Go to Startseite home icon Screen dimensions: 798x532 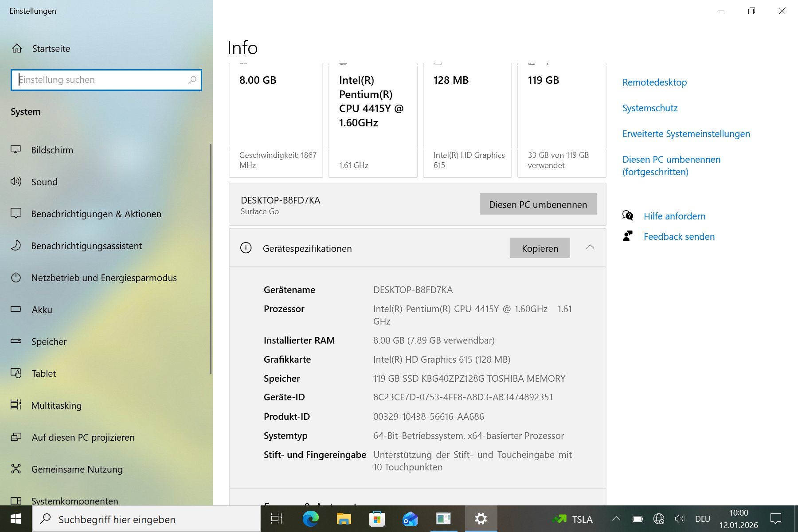click(x=17, y=48)
